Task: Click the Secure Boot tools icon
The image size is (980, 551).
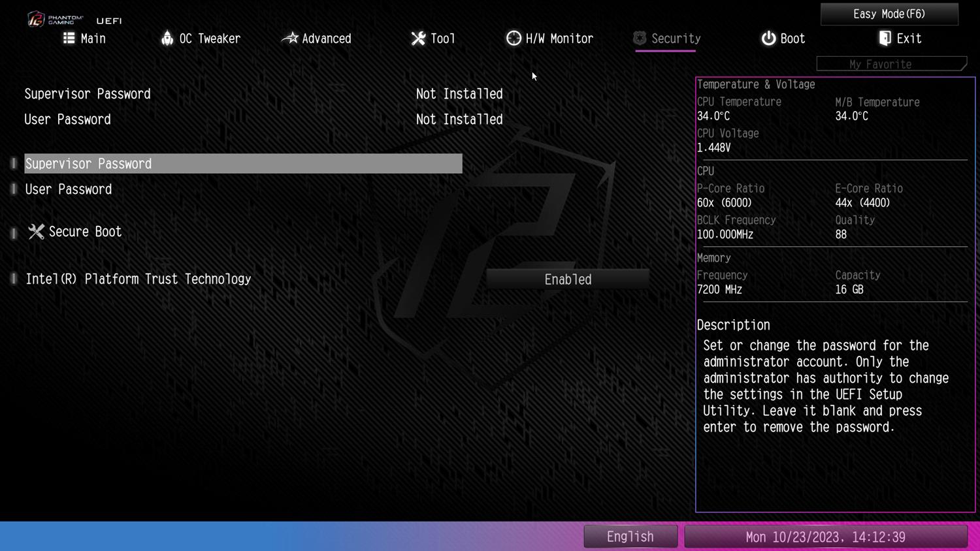Action: point(36,232)
